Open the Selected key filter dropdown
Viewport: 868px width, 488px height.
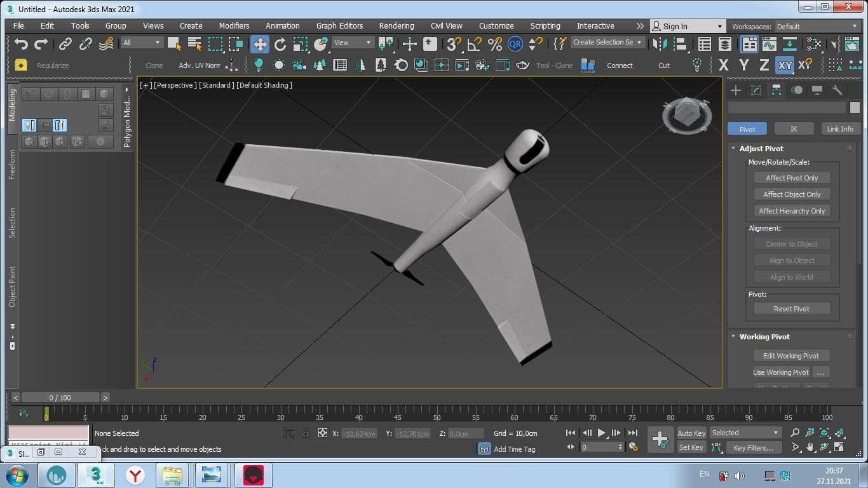[745, 433]
